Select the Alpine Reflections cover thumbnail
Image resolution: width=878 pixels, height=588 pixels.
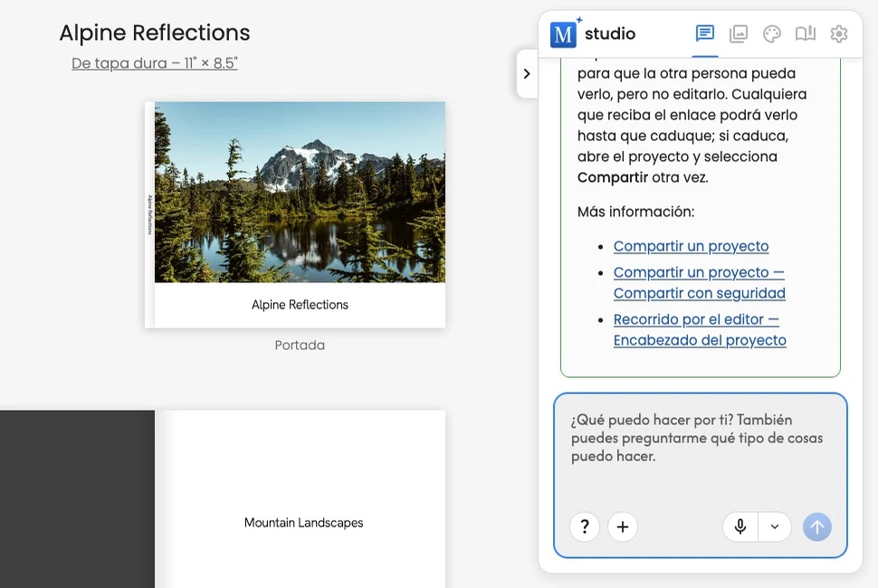tap(295, 214)
